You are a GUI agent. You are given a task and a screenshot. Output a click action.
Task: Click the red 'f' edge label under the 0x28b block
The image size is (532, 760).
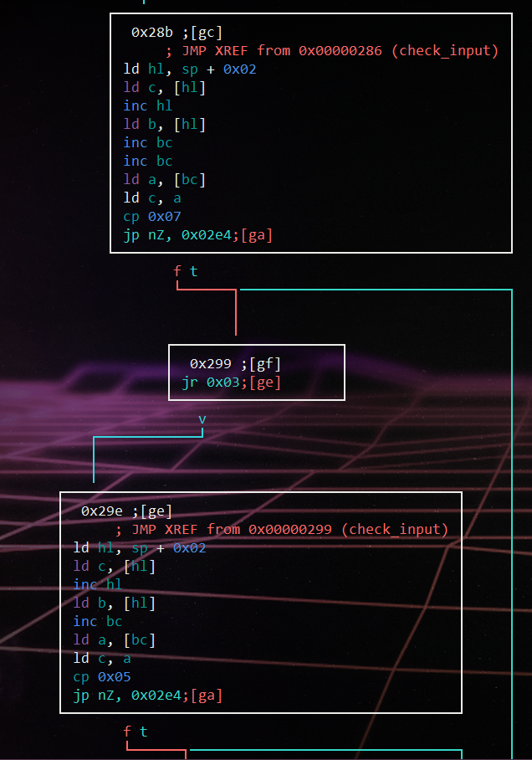coord(176,271)
